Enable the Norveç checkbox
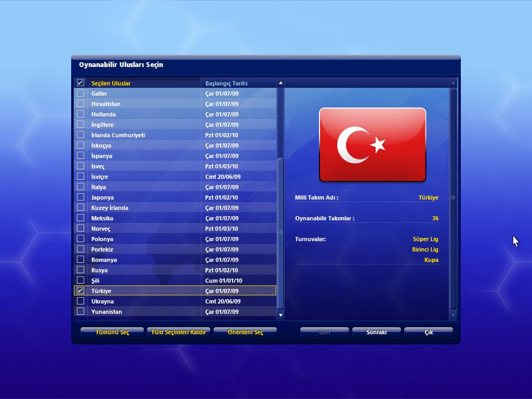This screenshot has height=399, width=532. point(81,229)
